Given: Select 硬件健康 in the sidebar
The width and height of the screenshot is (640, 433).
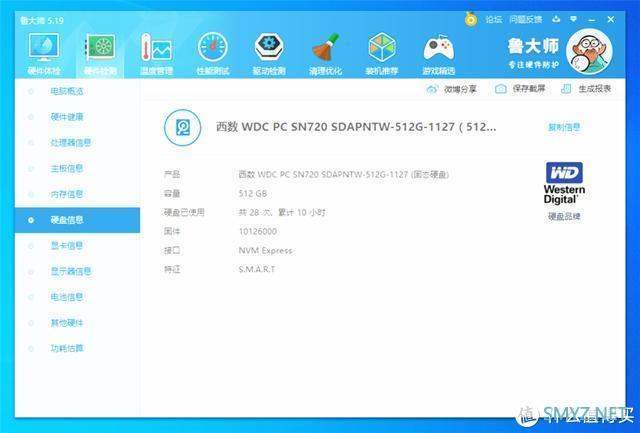Looking at the screenshot, I should click(67, 117).
